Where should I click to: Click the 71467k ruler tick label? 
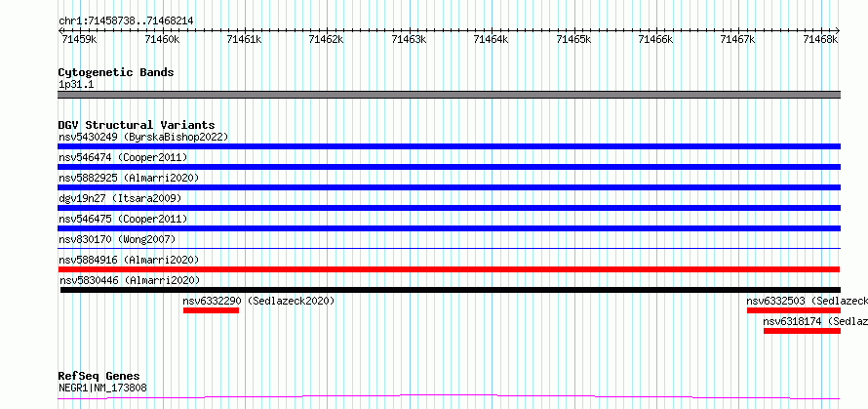point(738,39)
